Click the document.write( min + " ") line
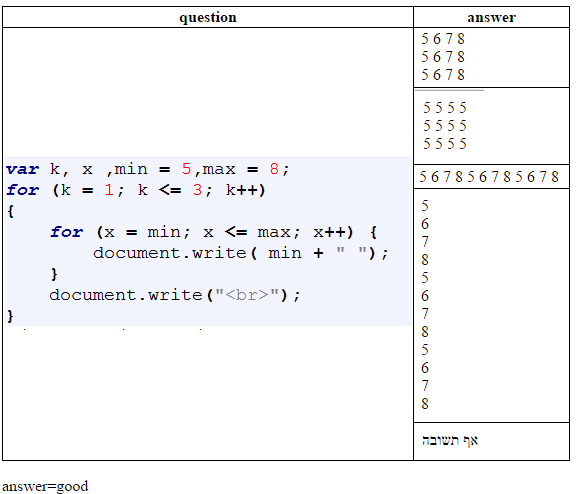Screen dimensions: 581x494 point(240,253)
